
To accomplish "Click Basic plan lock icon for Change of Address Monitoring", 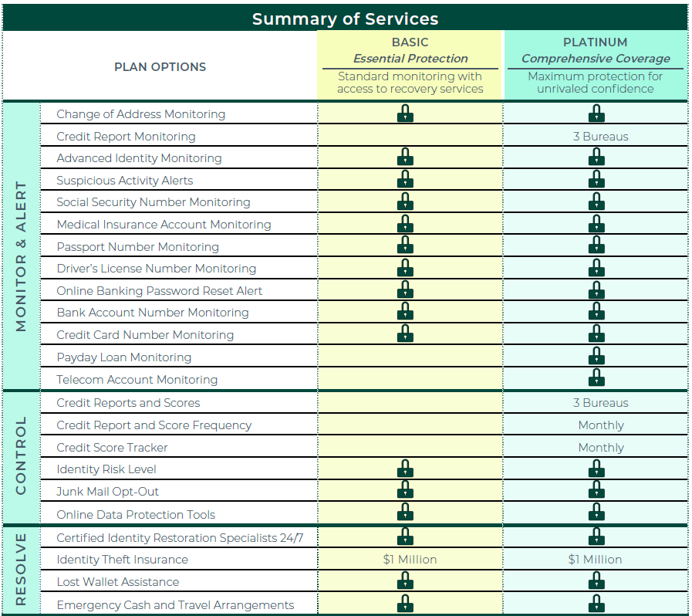I will click(x=405, y=113).
